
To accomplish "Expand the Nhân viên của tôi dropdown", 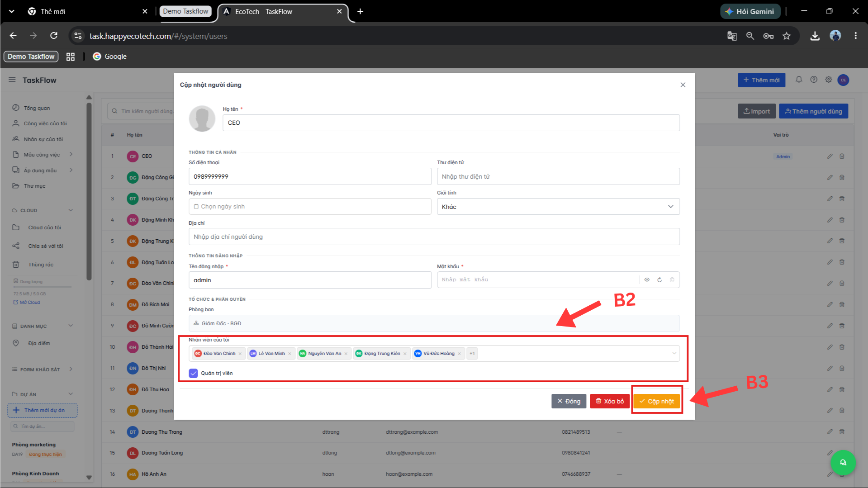I will [674, 354].
